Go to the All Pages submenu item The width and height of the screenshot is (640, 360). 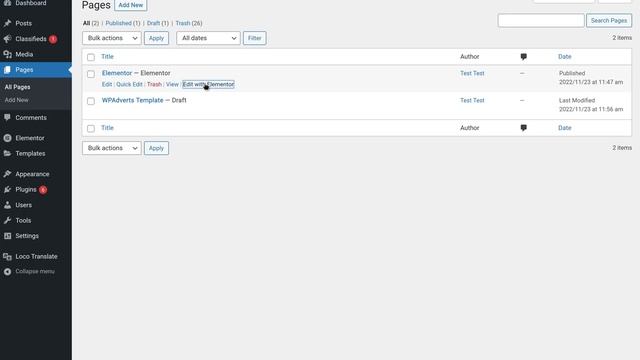(17, 87)
